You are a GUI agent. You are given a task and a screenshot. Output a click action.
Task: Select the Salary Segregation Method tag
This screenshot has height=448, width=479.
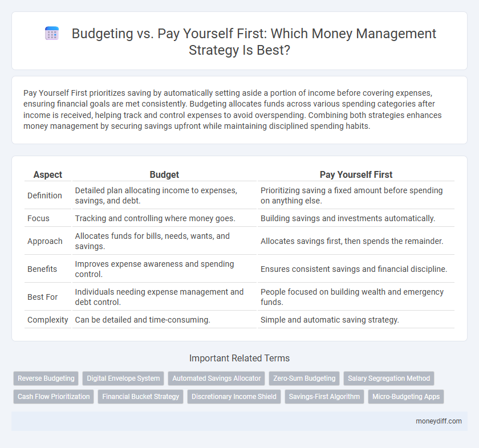(388, 378)
